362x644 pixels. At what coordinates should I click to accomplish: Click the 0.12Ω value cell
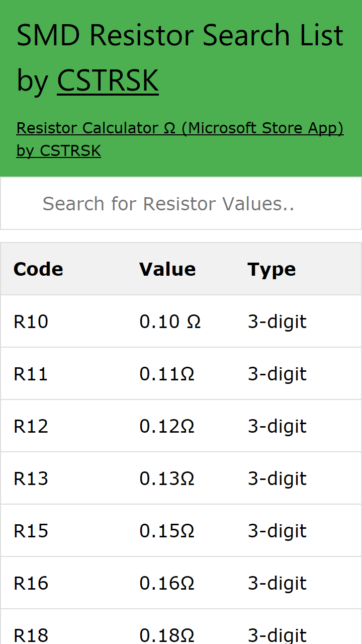click(x=167, y=426)
